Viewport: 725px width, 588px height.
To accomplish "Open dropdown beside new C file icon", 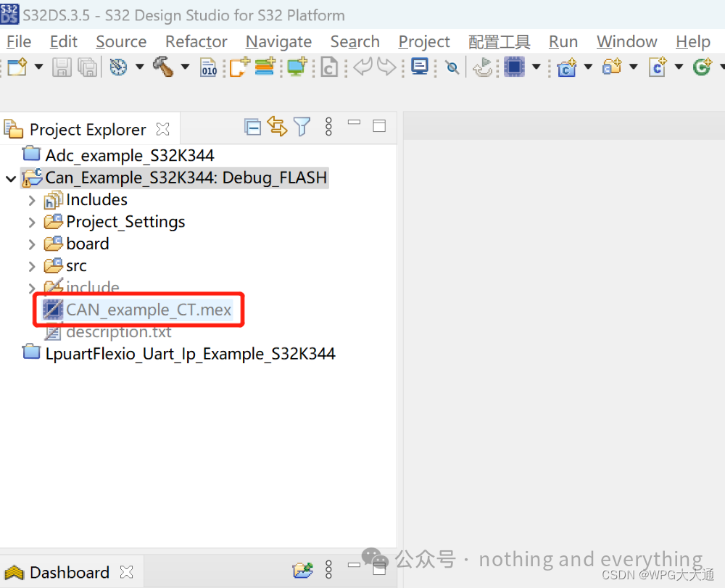I will pos(679,67).
